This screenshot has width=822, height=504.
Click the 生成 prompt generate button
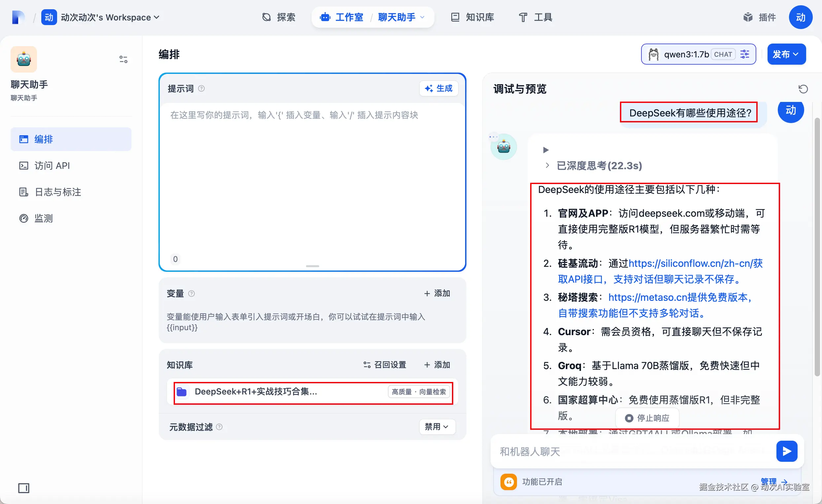pyautogui.click(x=438, y=88)
